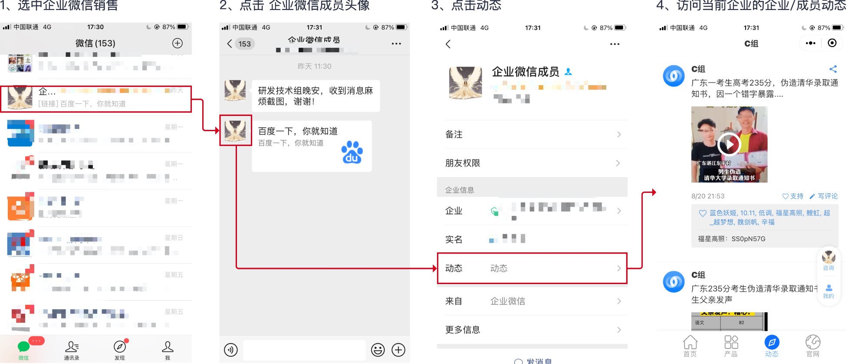
Task: Tap the plus icon beside the emoji button
Action: pos(398,350)
